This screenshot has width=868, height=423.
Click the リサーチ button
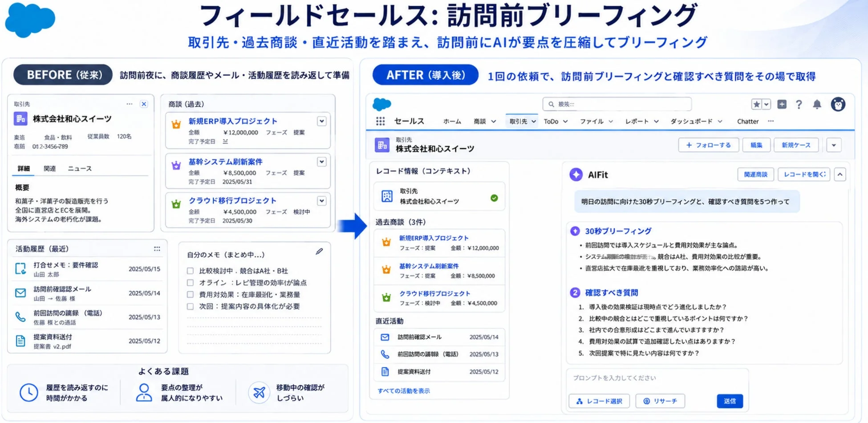pos(660,401)
